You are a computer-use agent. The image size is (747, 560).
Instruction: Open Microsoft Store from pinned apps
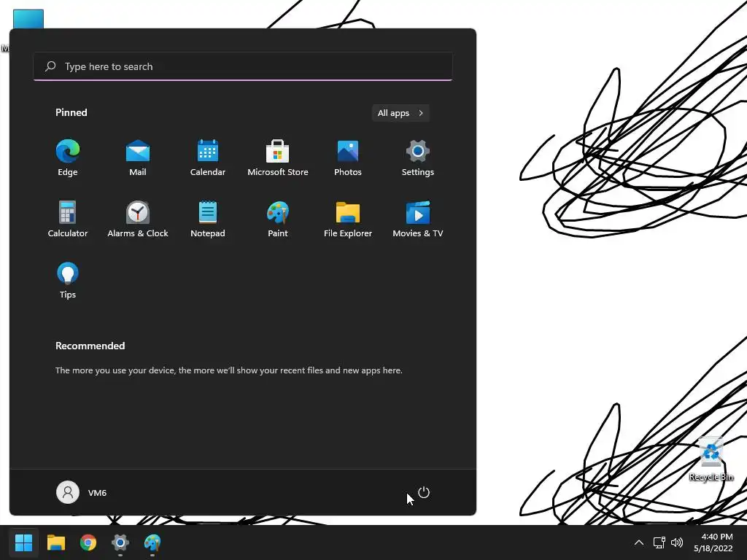[x=278, y=158]
